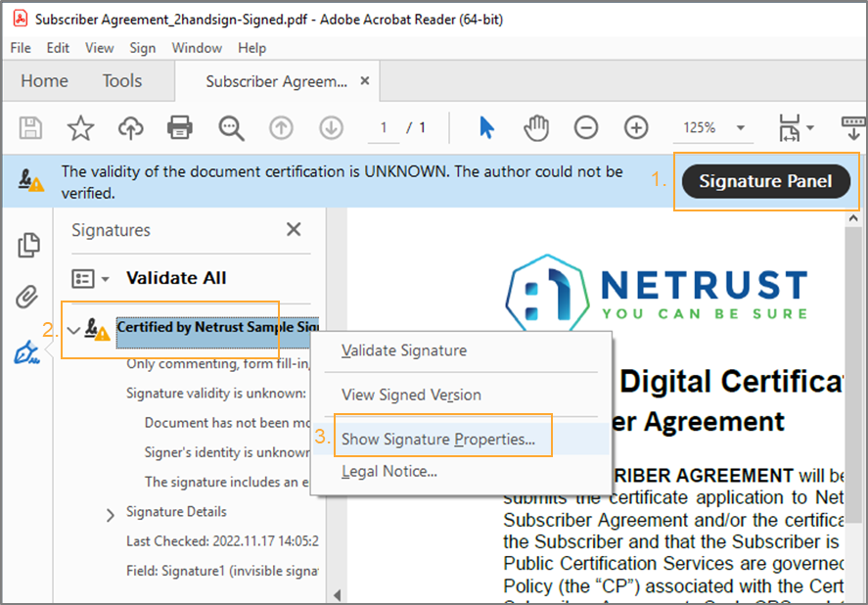868x605 pixels.
Task: Collapse the Certified by Netrust signature entry
Action: tap(73, 329)
